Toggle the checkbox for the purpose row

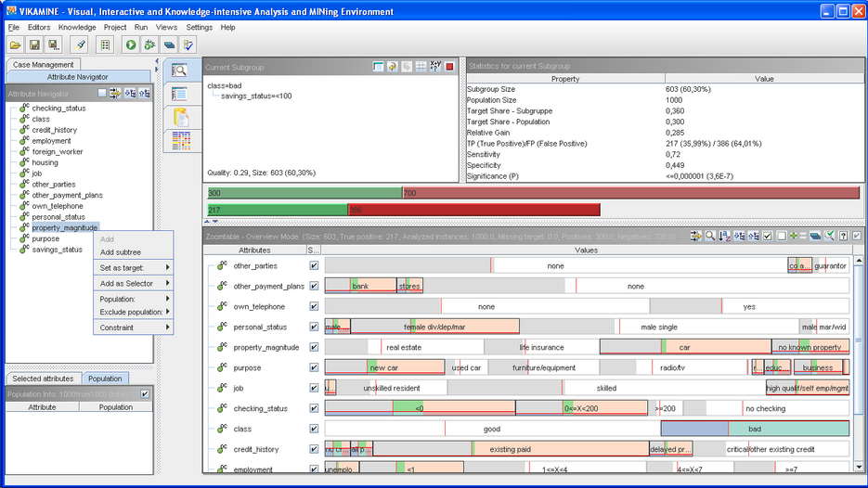click(x=314, y=368)
